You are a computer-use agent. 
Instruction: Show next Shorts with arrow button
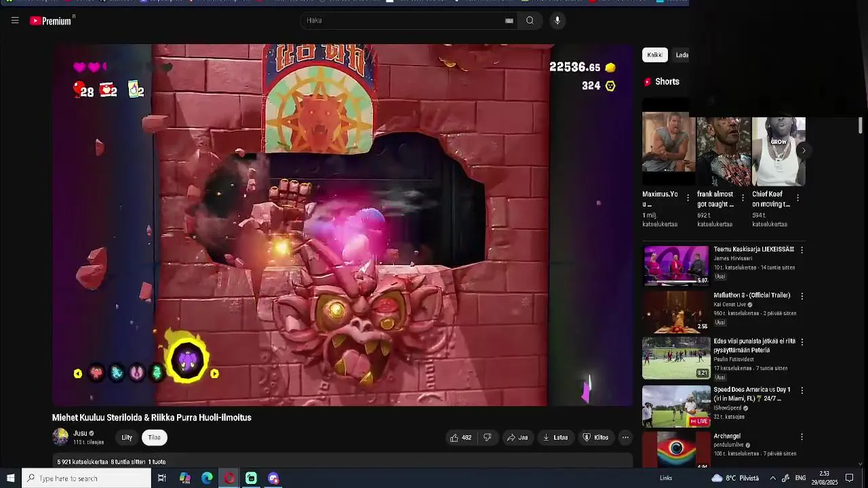pyautogui.click(x=803, y=150)
